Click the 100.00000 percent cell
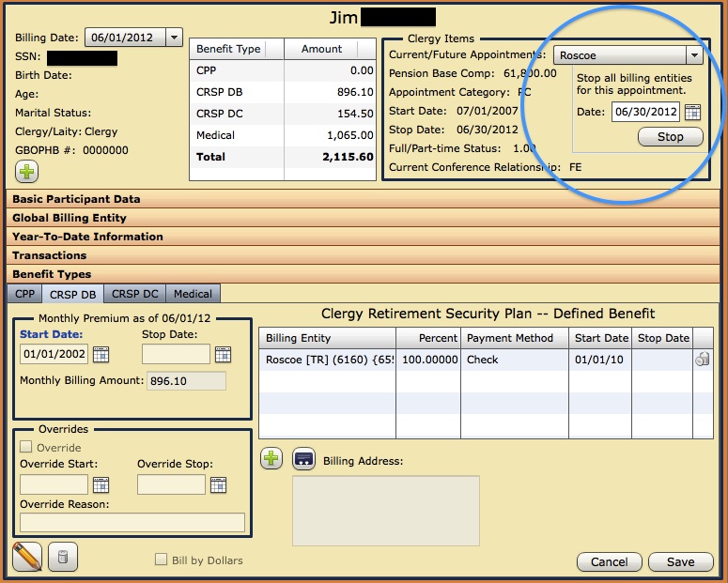Screen dimensions: 728x583 [x=428, y=360]
